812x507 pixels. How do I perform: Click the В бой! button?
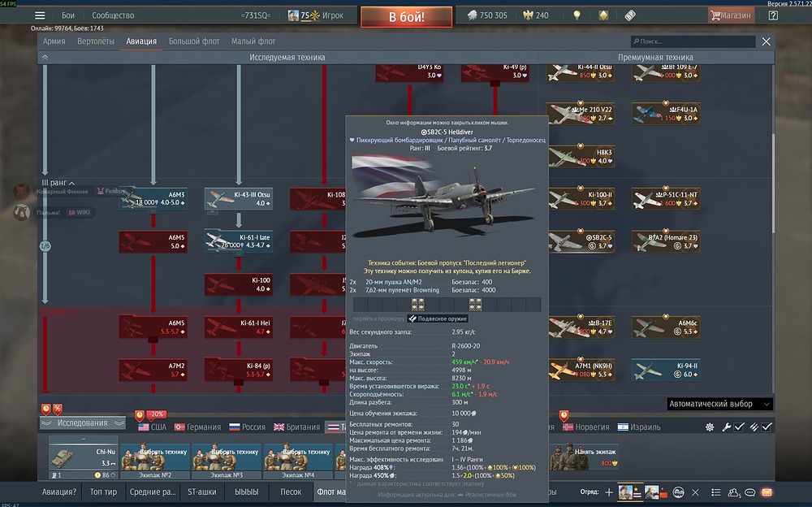pyautogui.click(x=407, y=16)
